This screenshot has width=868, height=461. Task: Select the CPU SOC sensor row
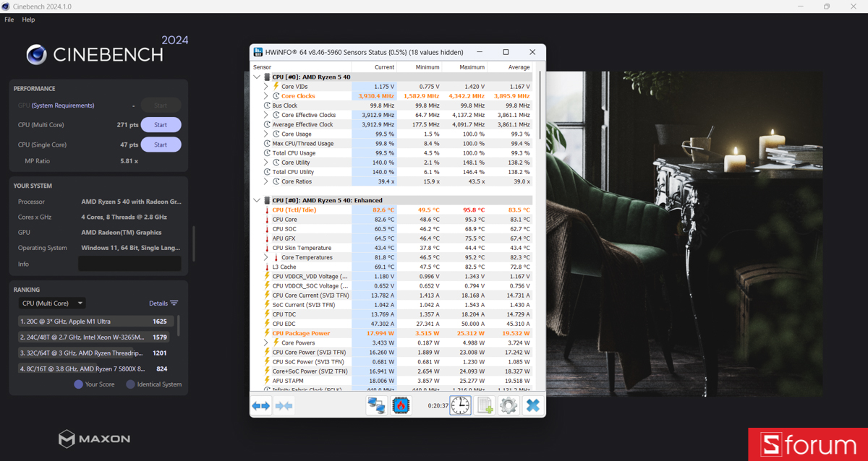click(397, 229)
